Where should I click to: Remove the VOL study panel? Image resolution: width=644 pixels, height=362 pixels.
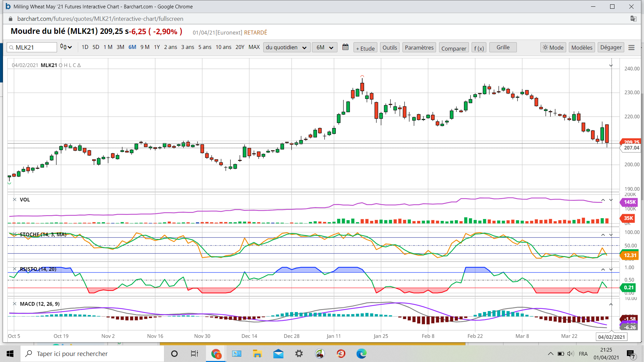[x=14, y=199]
